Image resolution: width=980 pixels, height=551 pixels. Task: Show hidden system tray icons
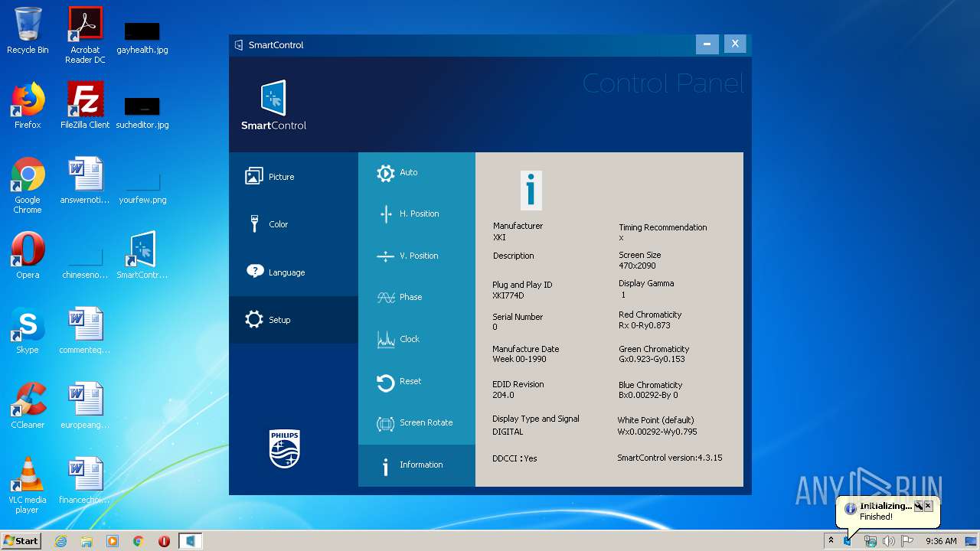(x=831, y=541)
